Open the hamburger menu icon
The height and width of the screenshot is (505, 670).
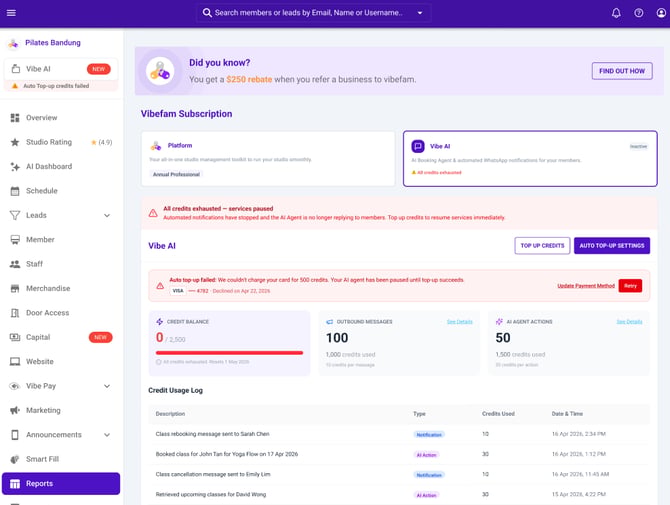coord(11,13)
